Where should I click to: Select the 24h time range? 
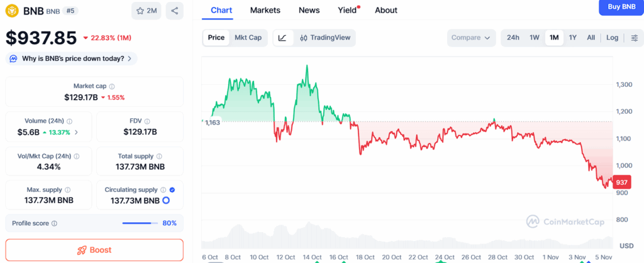click(513, 38)
